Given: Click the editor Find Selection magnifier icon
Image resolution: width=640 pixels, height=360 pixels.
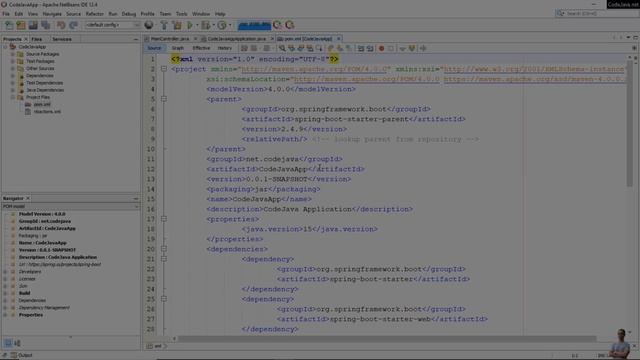Looking at the screenshot, I should pyautogui.click(x=282, y=48).
